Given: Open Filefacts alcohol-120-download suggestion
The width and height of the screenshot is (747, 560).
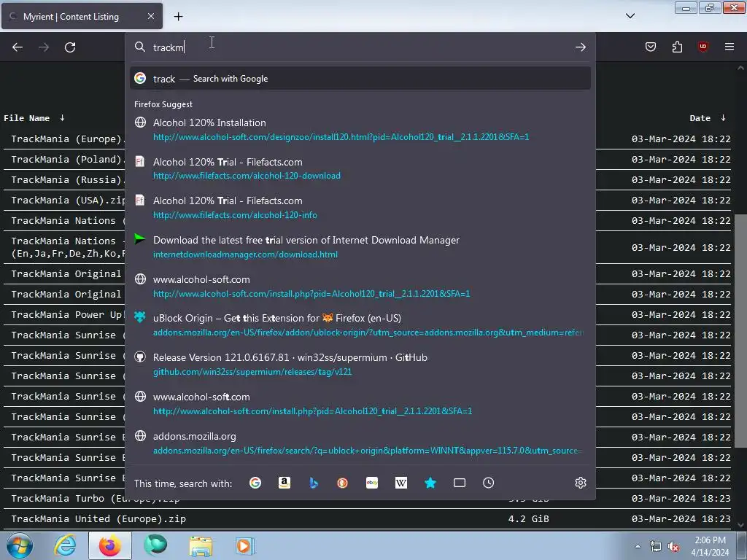Looking at the screenshot, I should (x=360, y=168).
